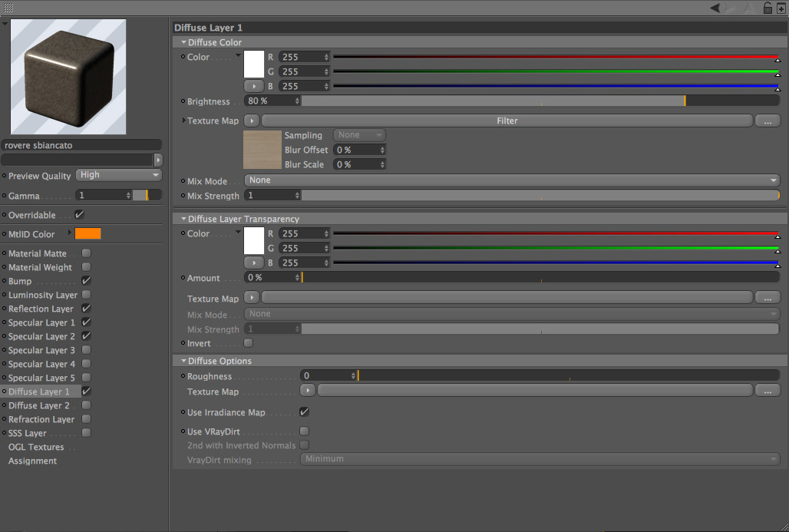Click ellipsis button for Roughness Texture Map
The height and width of the screenshot is (532, 789).
[768, 391]
